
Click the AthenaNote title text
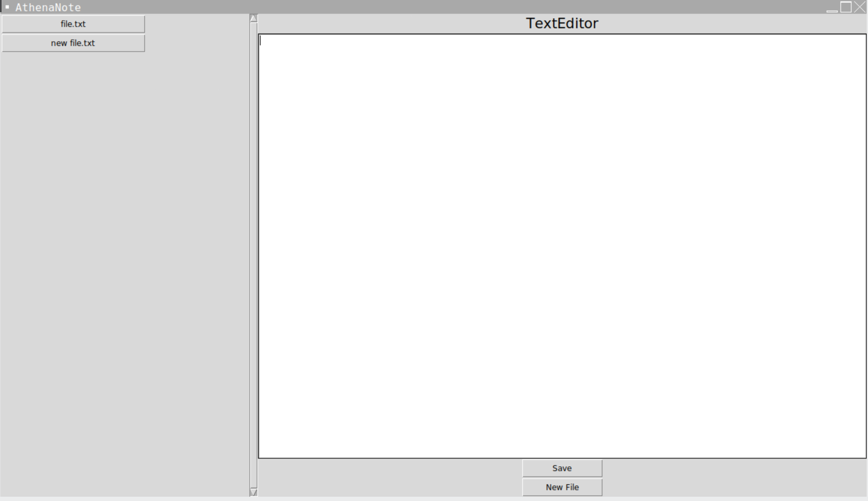(x=48, y=7)
